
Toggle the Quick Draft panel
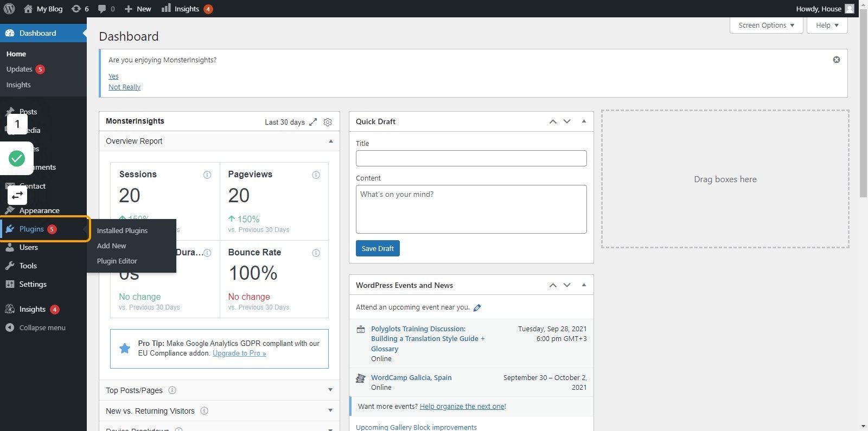click(x=584, y=121)
